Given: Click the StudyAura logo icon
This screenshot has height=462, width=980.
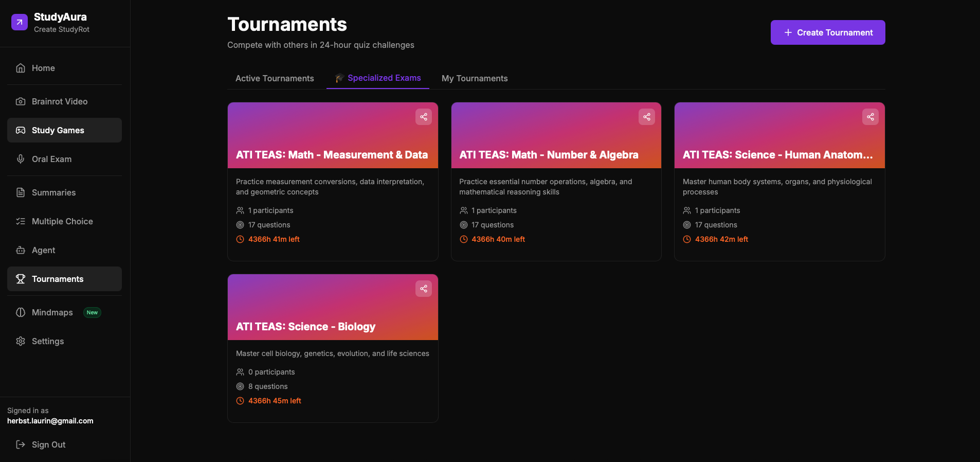Looking at the screenshot, I should coord(20,22).
